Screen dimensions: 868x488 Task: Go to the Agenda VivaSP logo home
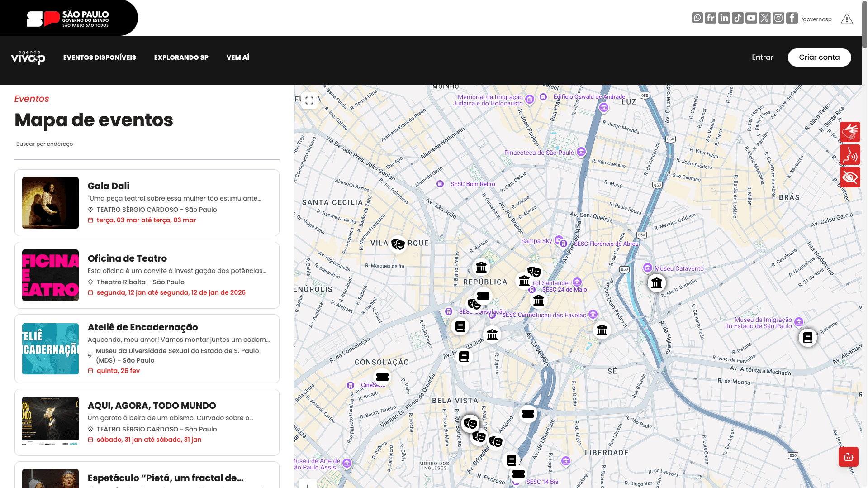point(28,57)
